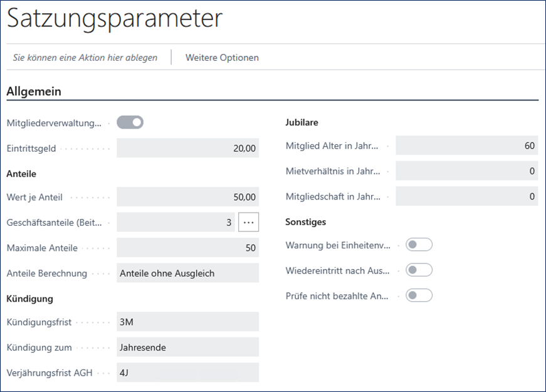Open Anteile Berechnung selection field

[x=187, y=273]
